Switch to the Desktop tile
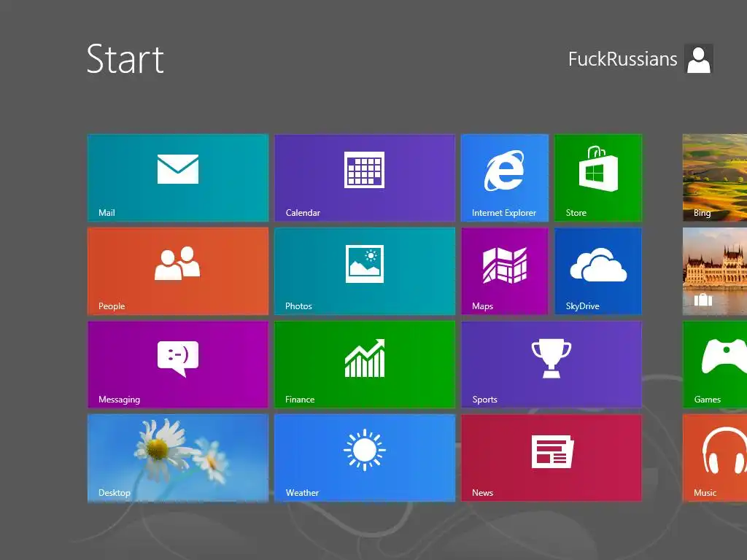747x560 pixels. point(178,458)
